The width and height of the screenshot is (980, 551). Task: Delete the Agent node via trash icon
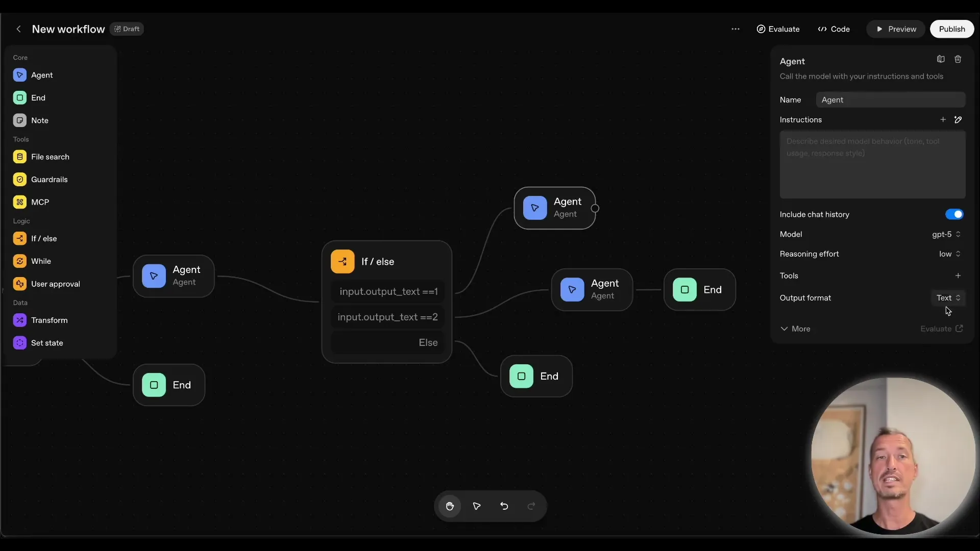(958, 59)
